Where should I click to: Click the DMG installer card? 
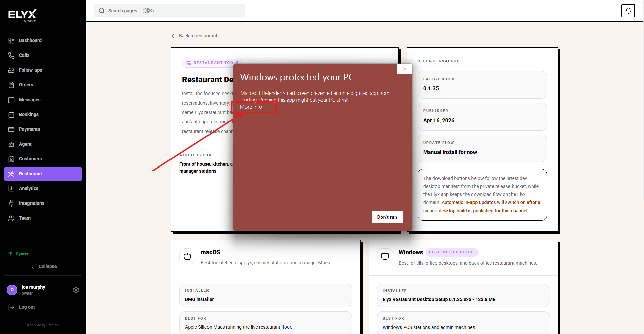click(266, 295)
